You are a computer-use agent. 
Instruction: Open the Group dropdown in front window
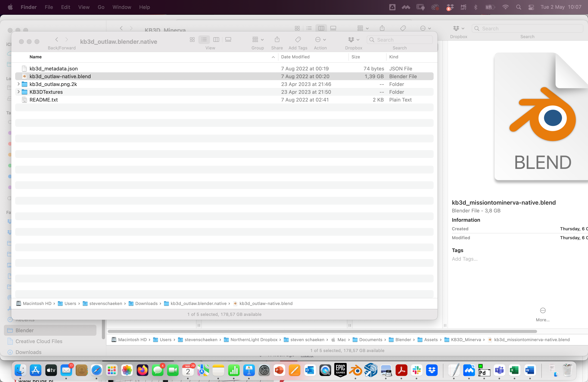pos(258,39)
